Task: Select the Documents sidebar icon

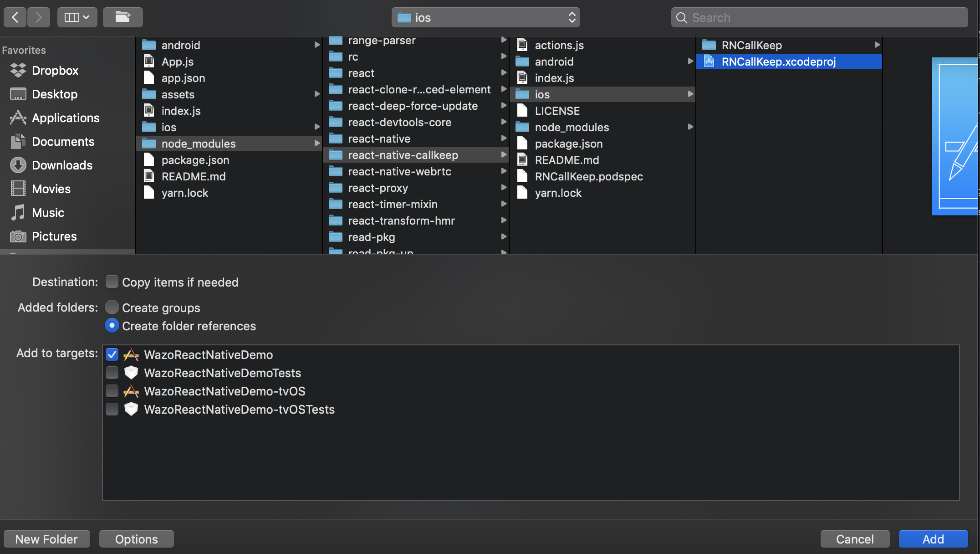Action: (17, 141)
